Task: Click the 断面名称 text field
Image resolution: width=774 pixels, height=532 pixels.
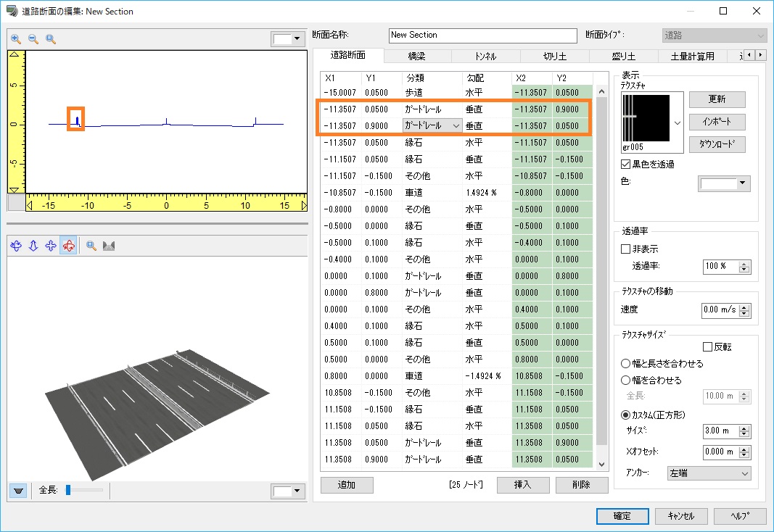Action: tap(482, 35)
